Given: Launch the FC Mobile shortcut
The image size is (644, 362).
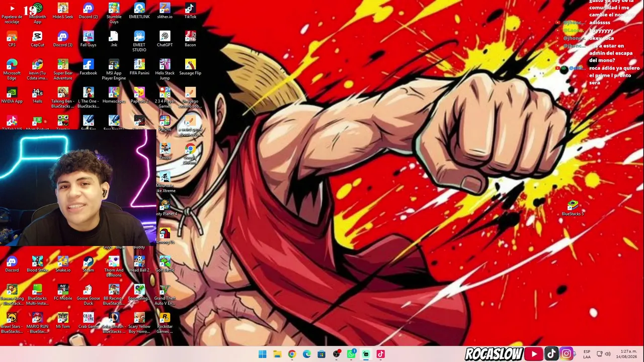Looking at the screenshot, I should coord(63,293).
